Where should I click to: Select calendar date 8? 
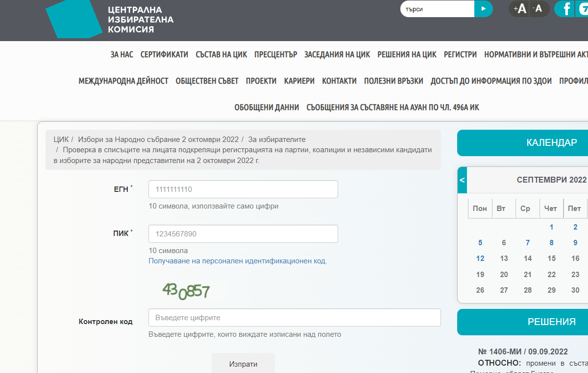pyautogui.click(x=552, y=243)
